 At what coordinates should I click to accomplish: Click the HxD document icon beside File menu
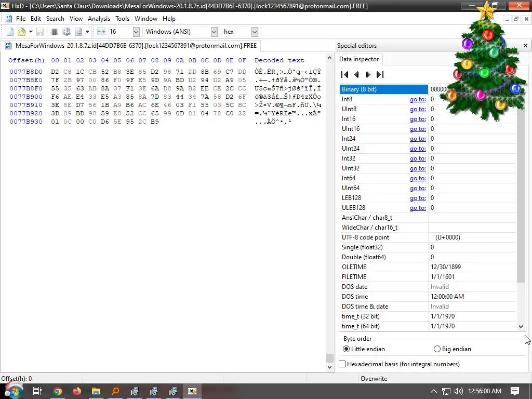point(9,19)
